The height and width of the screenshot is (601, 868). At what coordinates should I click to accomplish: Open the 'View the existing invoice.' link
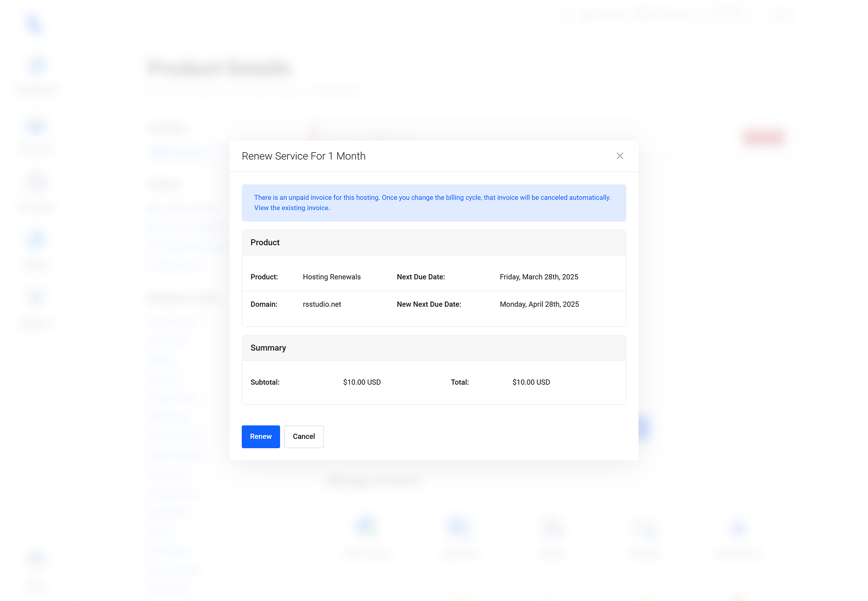click(x=292, y=208)
